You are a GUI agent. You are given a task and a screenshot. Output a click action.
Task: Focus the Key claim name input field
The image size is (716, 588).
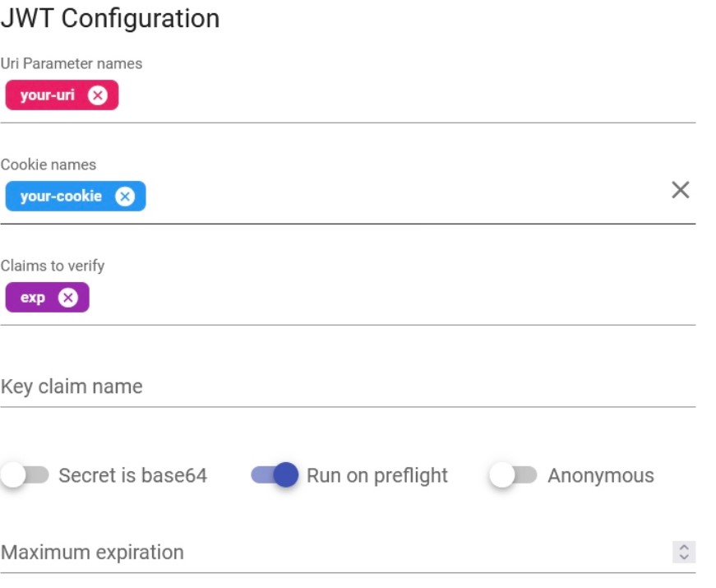click(329, 387)
